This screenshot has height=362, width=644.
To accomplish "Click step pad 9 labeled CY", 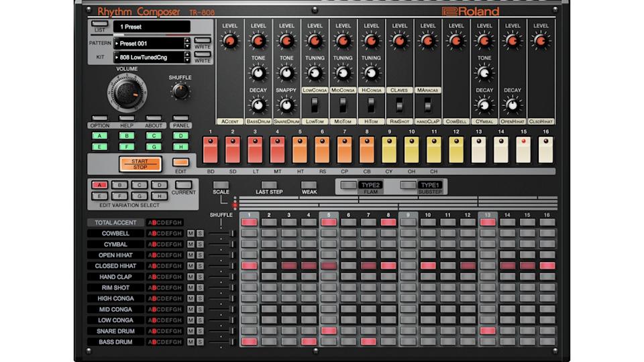I will 390,150.
